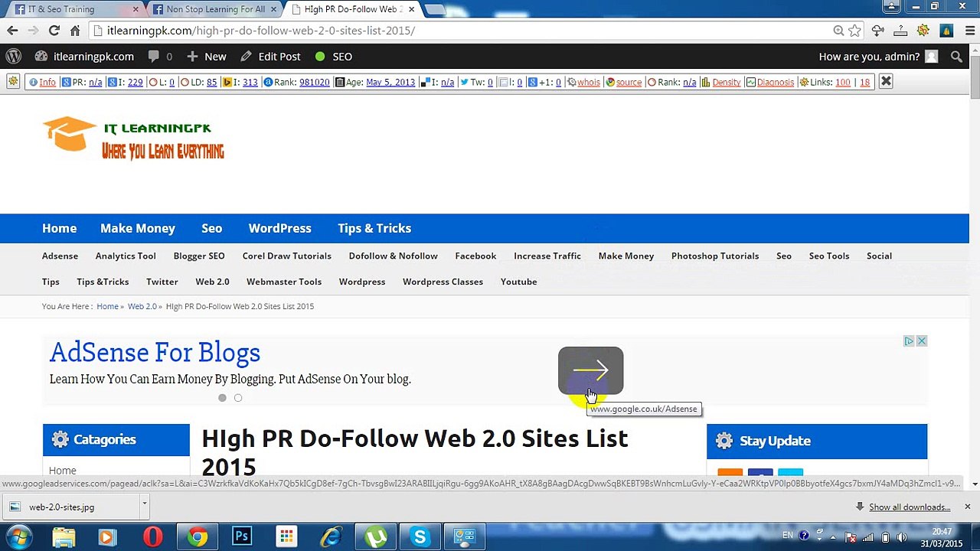980x551 pixels.
Task: Open the Youtube category link
Action: pos(518,282)
